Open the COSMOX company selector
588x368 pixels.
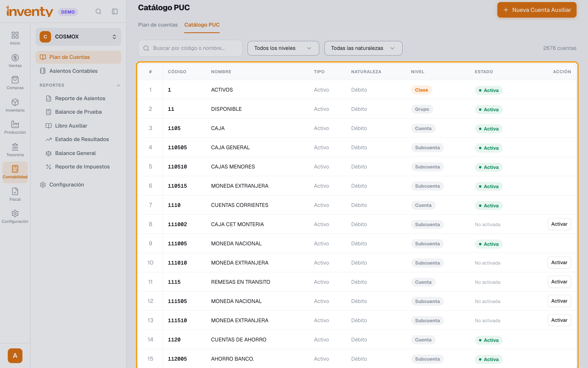[x=78, y=37]
